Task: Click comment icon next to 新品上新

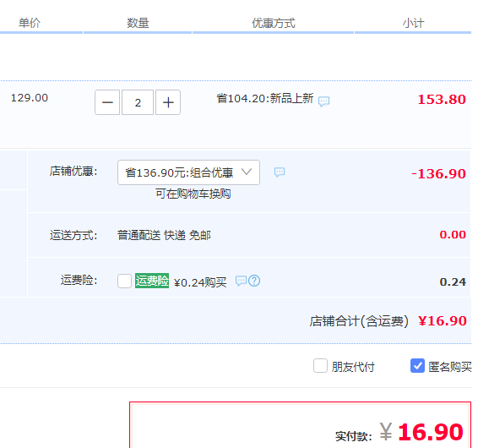Action: pyautogui.click(x=323, y=101)
